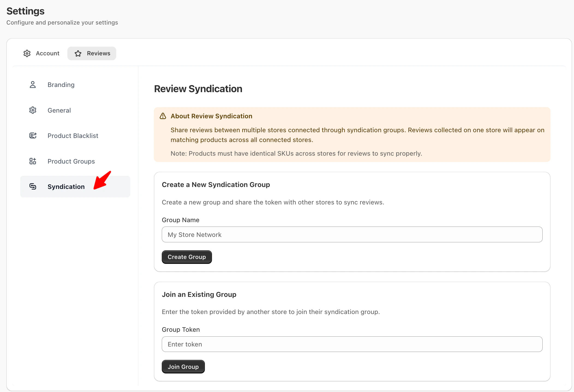Click the General gear icon

(x=33, y=110)
